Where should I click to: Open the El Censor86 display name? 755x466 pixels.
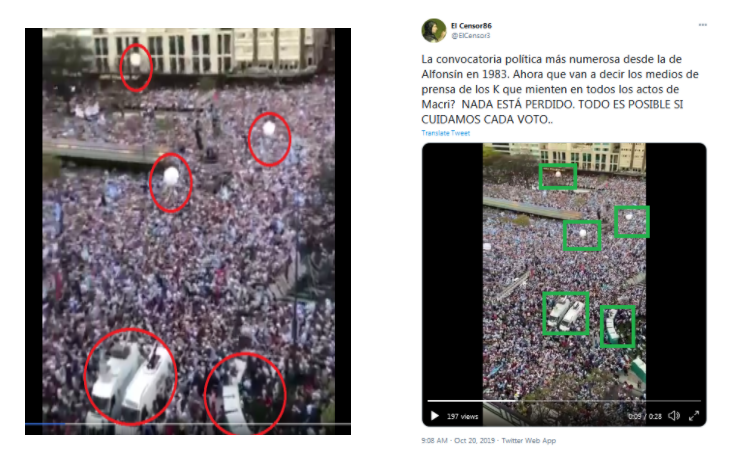click(x=471, y=26)
